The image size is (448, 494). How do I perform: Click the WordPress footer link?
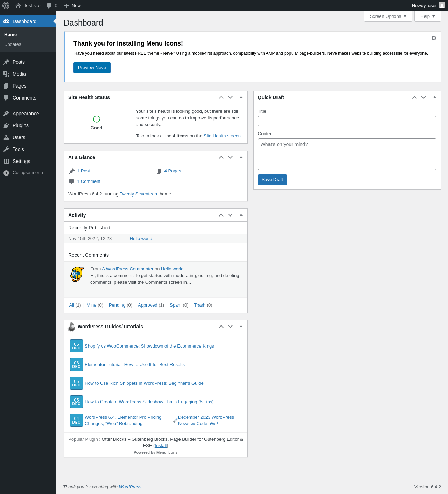tap(130, 487)
